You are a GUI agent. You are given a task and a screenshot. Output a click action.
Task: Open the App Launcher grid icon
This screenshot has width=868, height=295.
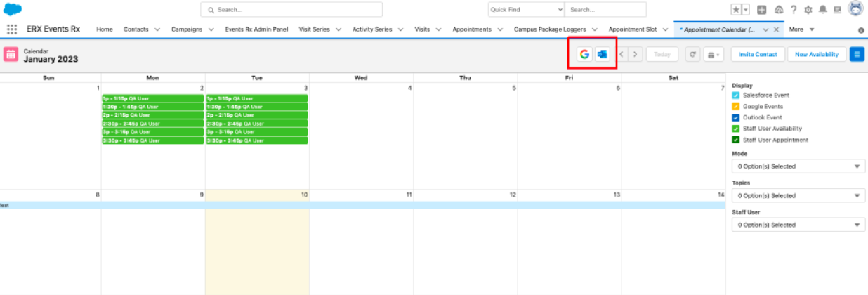click(x=12, y=29)
